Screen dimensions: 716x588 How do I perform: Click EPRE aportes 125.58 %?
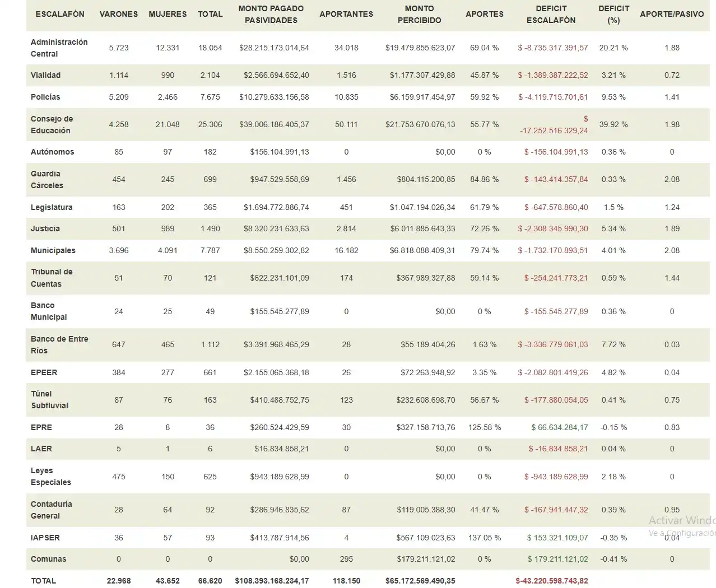[485, 427]
